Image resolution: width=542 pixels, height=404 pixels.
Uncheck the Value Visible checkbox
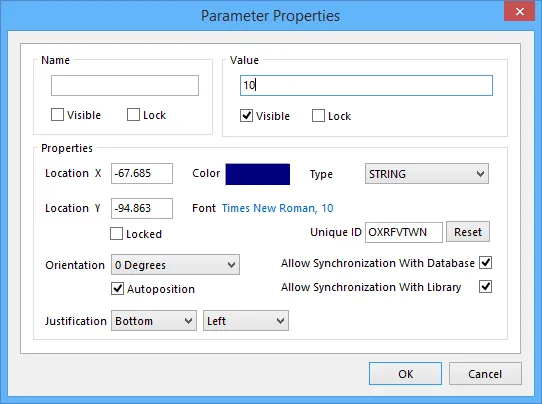tap(246, 116)
